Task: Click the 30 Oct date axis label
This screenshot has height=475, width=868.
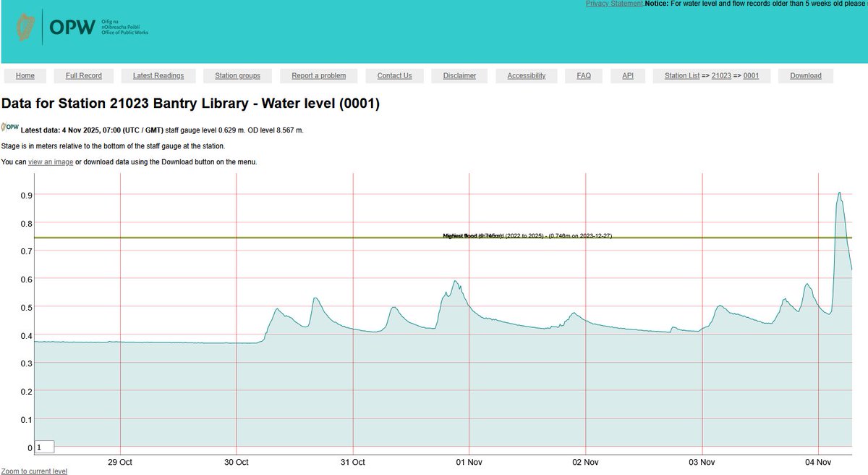Action: pyautogui.click(x=237, y=461)
